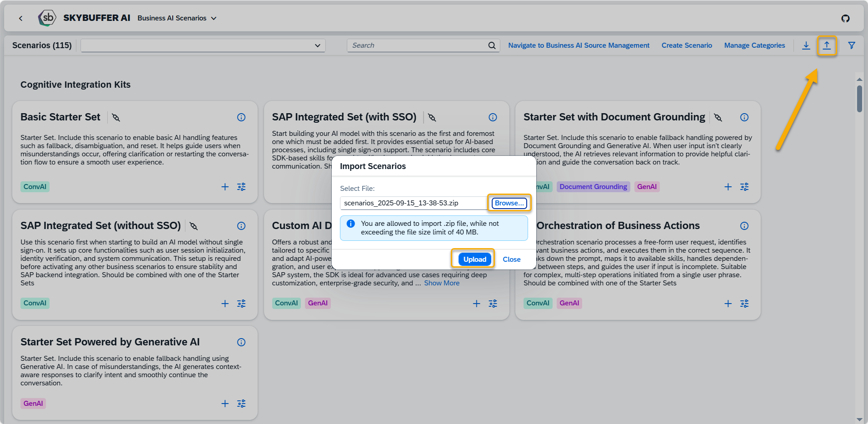
Task: Open the filter funnel icon
Action: 852,45
